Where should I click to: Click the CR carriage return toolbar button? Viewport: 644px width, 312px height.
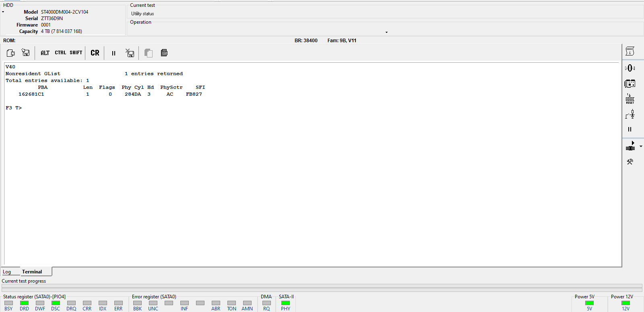[x=95, y=53]
